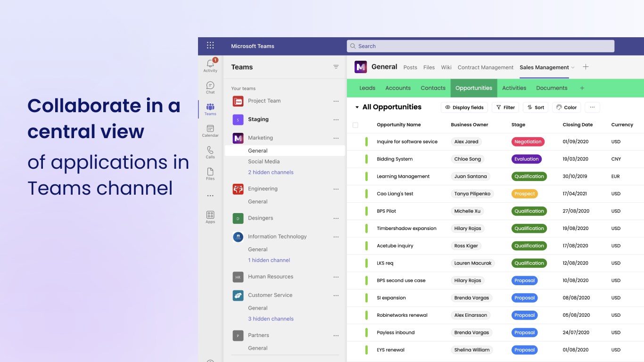644x362 pixels.
Task: Click the Opportunity Name column header
Action: tap(399, 125)
